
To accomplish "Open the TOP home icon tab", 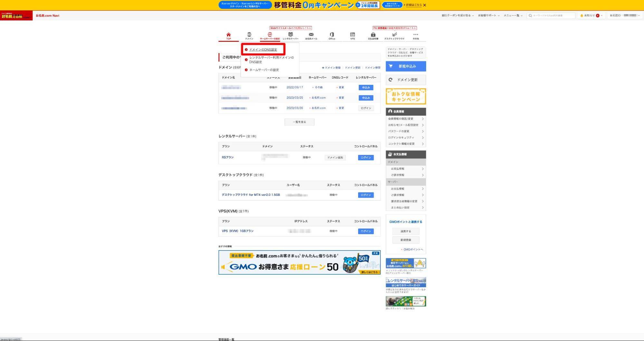I will click(x=228, y=36).
